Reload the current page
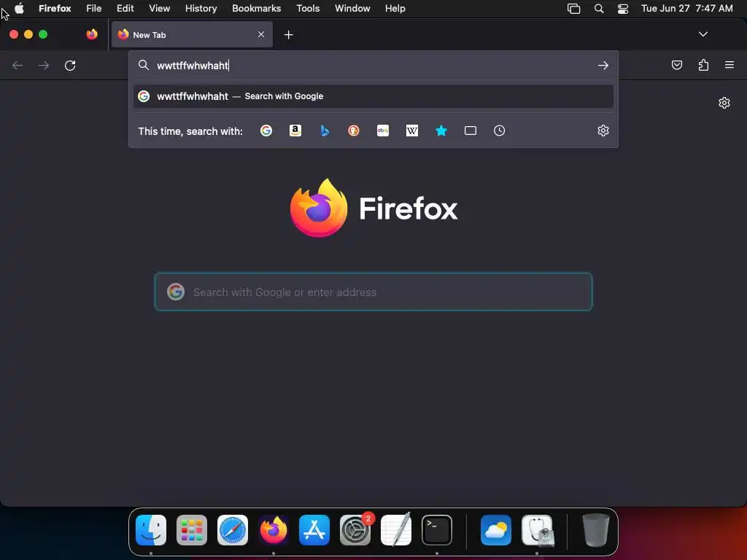747x560 pixels. [x=70, y=65]
